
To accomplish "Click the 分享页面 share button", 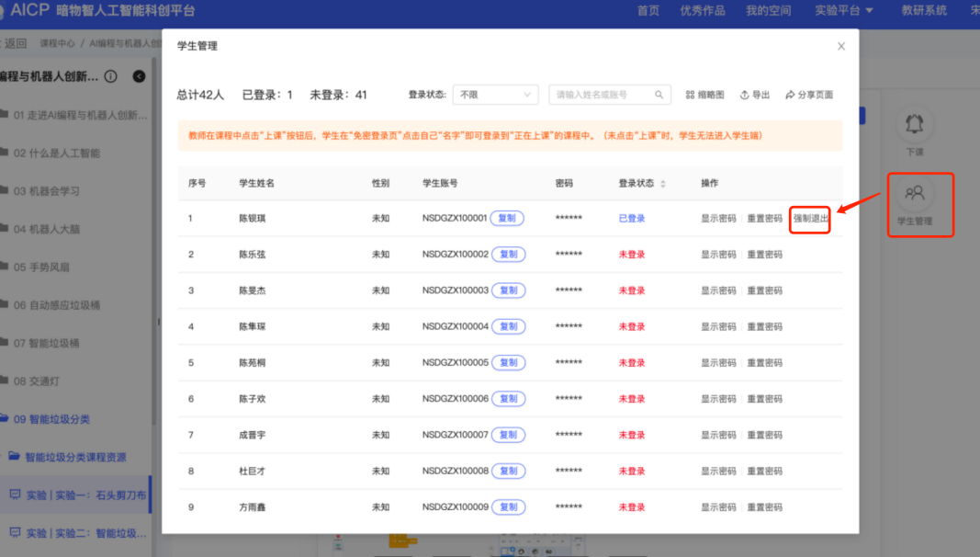I will click(809, 95).
